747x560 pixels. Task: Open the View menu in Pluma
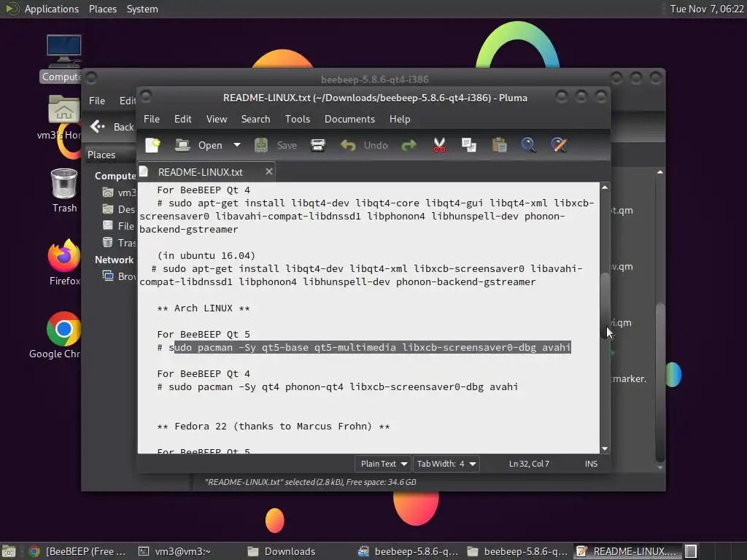tap(216, 119)
